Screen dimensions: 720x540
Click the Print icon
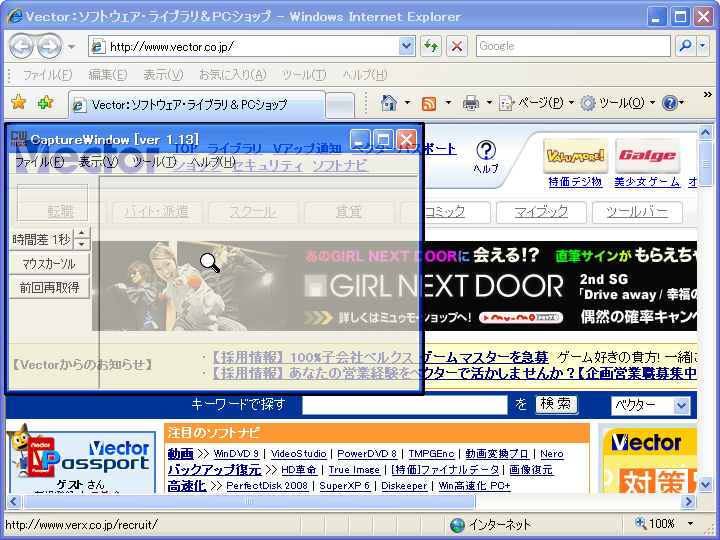pyautogui.click(x=471, y=103)
